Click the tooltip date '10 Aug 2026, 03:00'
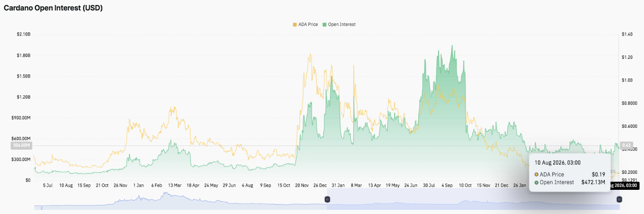This screenshot has width=644, height=214. point(557,162)
